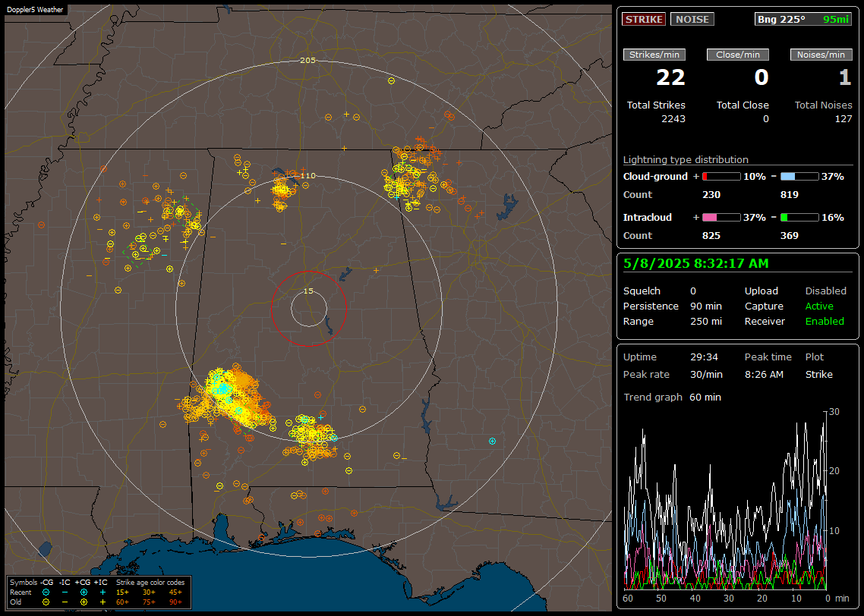
Task: Click the old +IC yellow plus in legend
Action: tap(102, 602)
